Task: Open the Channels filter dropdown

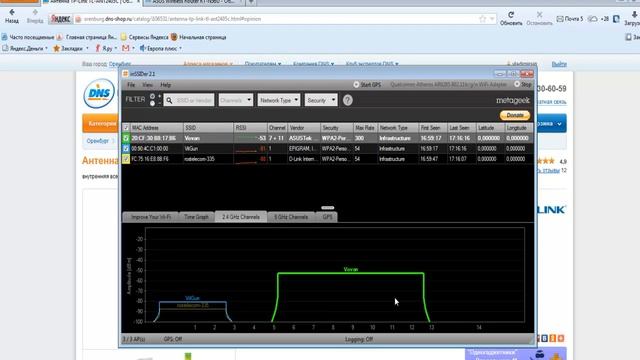Action: [236, 100]
